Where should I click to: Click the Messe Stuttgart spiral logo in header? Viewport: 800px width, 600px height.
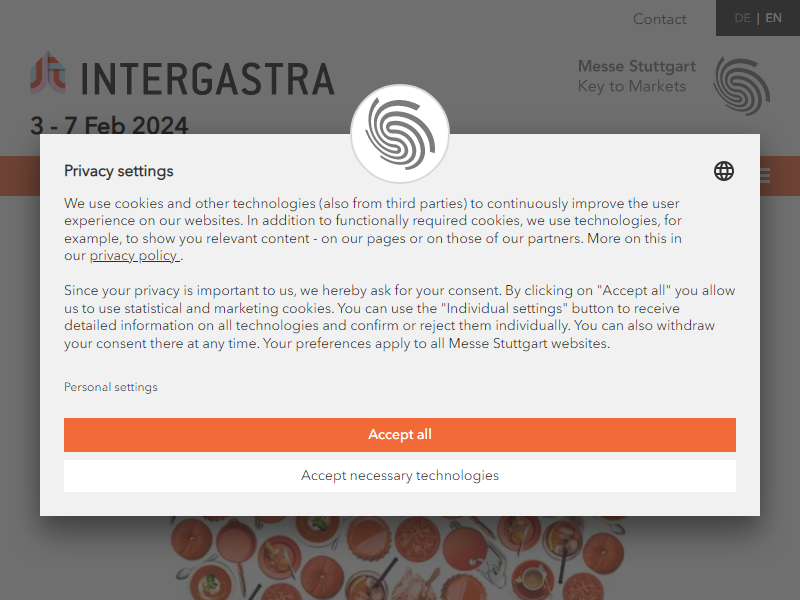click(x=742, y=86)
